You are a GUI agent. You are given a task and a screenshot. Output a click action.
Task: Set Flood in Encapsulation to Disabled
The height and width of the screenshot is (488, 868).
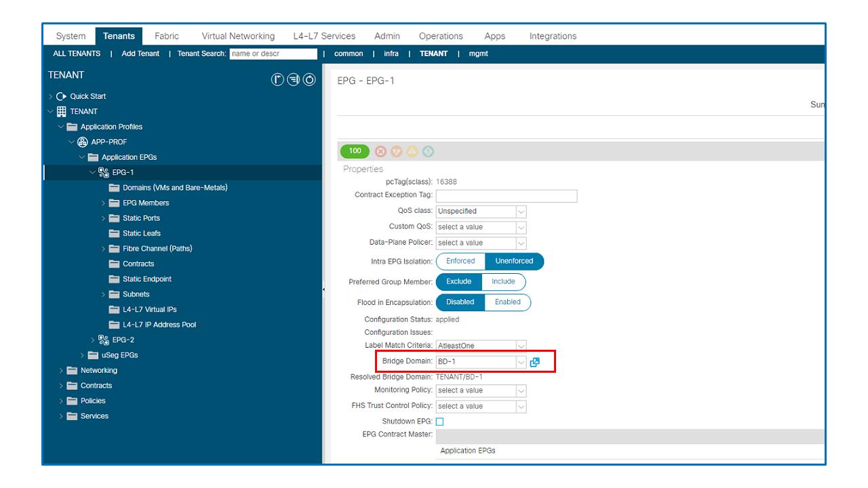click(x=460, y=302)
